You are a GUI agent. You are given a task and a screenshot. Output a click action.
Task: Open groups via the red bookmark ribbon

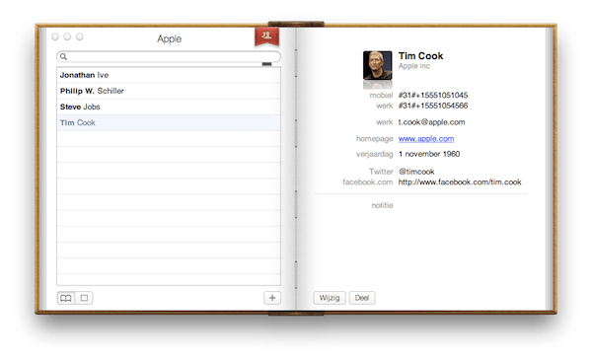(266, 36)
